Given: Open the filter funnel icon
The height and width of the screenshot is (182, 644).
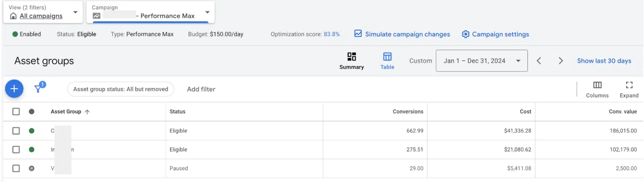Looking at the screenshot, I should click(x=39, y=88).
